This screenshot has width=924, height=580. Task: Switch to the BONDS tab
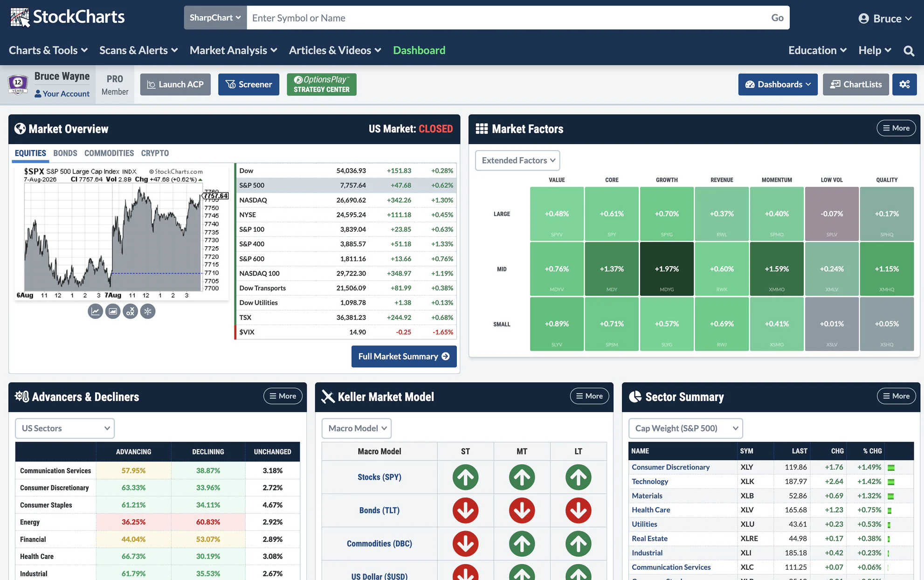(65, 153)
